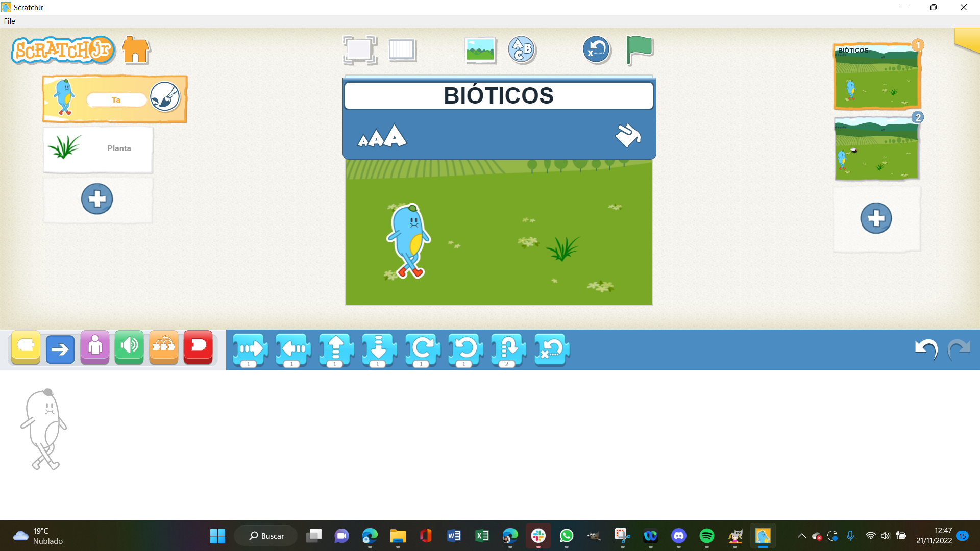Select the turn right block
Image resolution: width=980 pixels, height=551 pixels.
tap(423, 350)
